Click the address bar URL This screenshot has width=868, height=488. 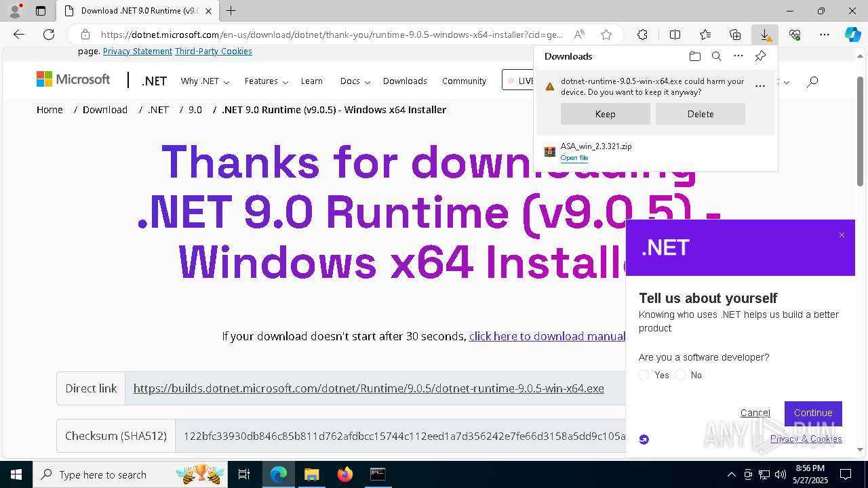(x=332, y=35)
